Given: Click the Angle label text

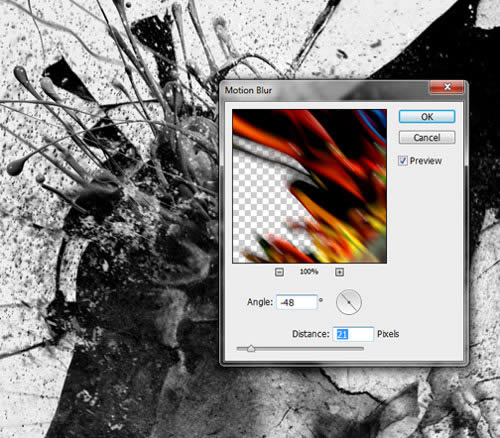Looking at the screenshot, I should tap(260, 302).
